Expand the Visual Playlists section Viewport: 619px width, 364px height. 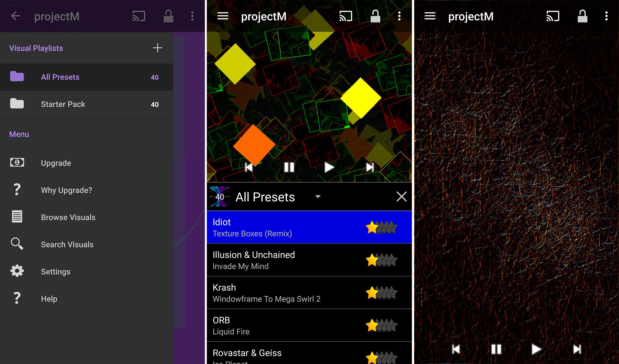click(x=36, y=48)
